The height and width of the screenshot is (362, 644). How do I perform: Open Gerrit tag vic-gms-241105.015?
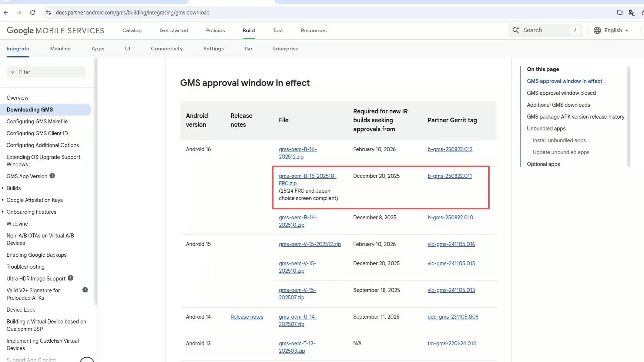(x=451, y=263)
